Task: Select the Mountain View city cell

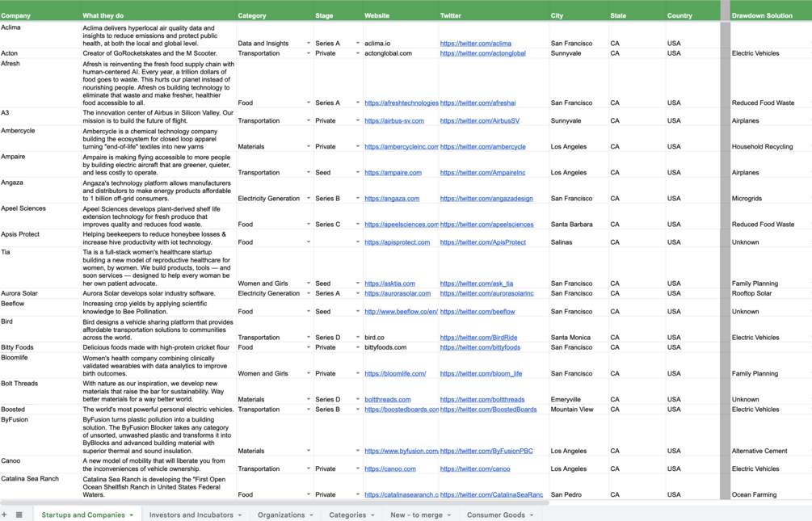Action: click(x=578, y=410)
